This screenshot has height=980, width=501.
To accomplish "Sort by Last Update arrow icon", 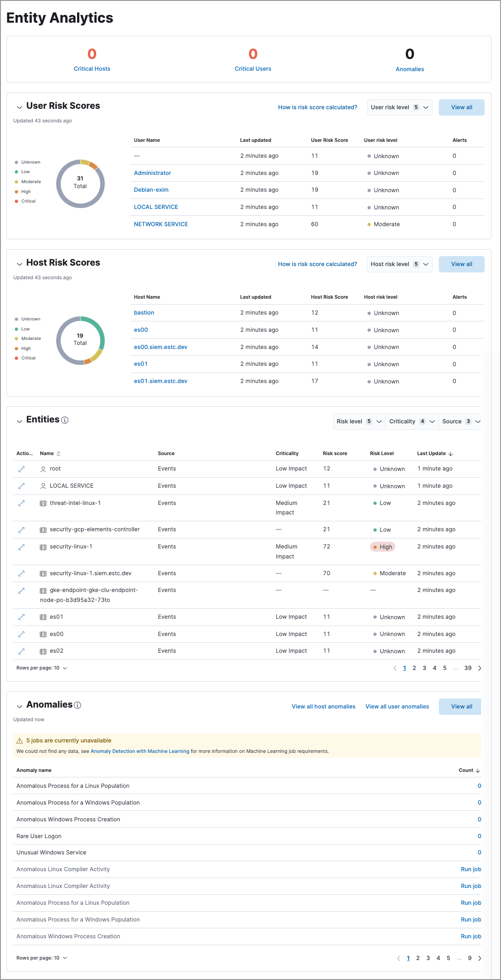I will [x=450, y=454].
